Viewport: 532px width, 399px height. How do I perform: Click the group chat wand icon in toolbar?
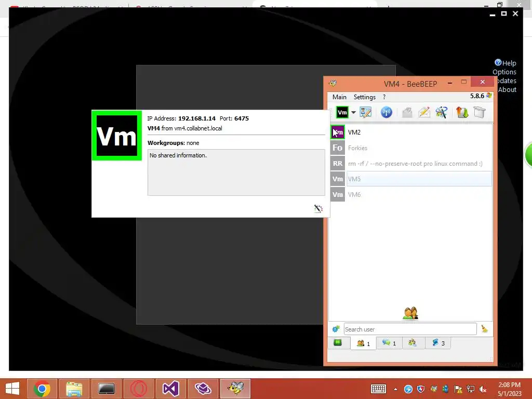(x=442, y=112)
